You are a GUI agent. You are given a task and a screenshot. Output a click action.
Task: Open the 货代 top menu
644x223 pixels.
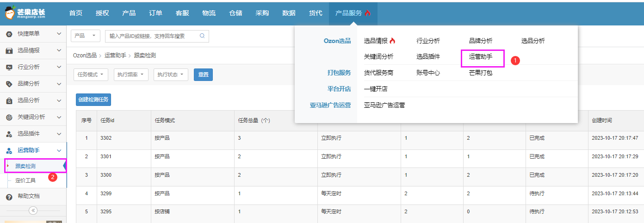pos(316,13)
